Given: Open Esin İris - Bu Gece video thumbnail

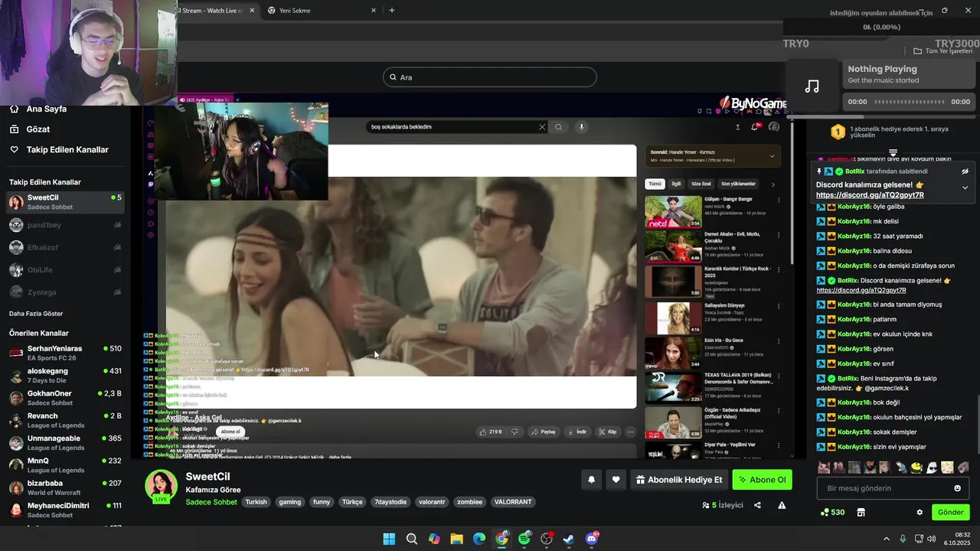Looking at the screenshot, I should (673, 353).
